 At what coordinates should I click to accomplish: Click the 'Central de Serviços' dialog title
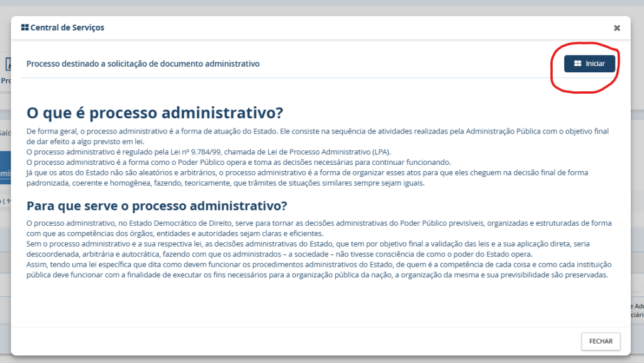67,28
